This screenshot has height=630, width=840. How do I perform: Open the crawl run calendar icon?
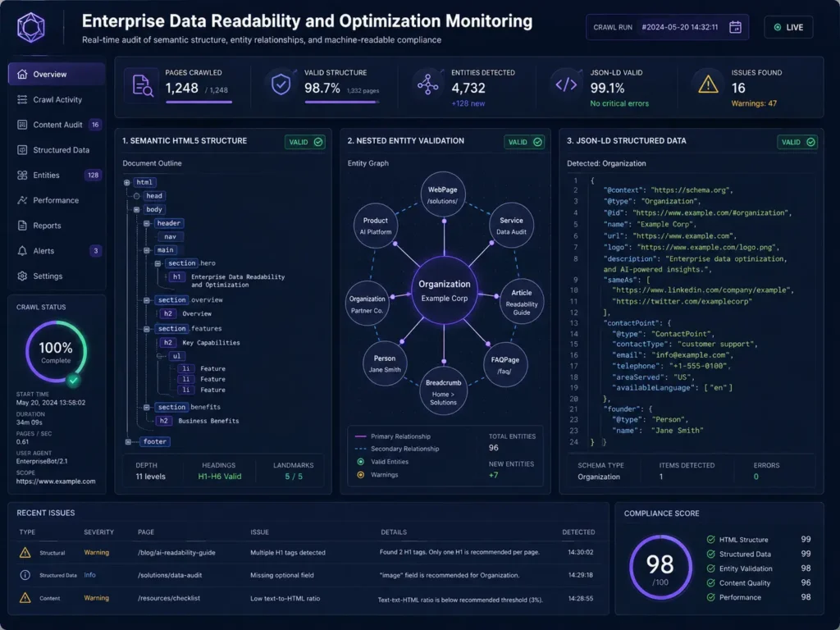pos(735,27)
